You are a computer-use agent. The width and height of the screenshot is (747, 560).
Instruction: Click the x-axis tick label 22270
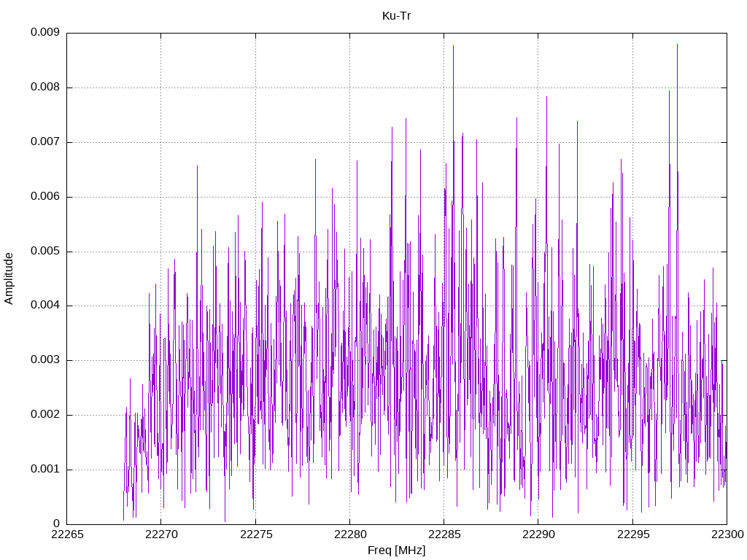[x=161, y=534]
